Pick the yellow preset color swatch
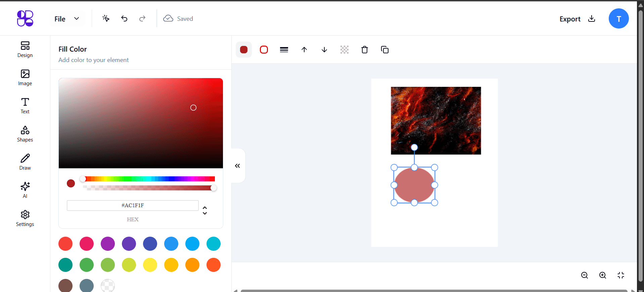The height and width of the screenshot is (292, 644). pos(150,265)
